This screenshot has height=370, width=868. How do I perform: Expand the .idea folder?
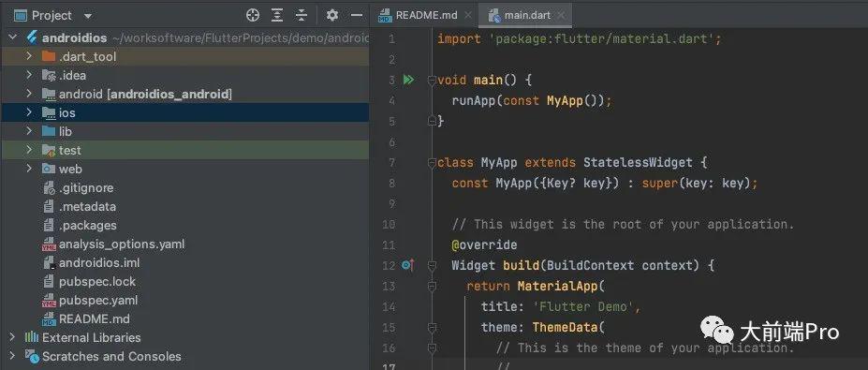pyautogui.click(x=29, y=75)
